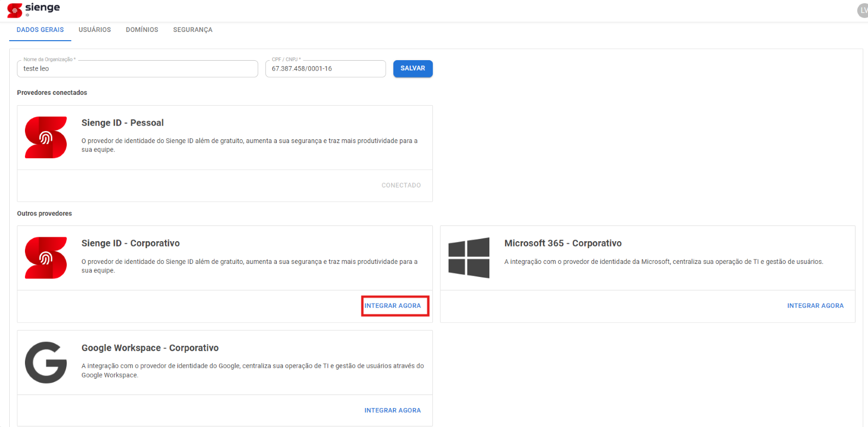
Task: Select the Sienge ID - Corporativo title
Action: point(131,243)
